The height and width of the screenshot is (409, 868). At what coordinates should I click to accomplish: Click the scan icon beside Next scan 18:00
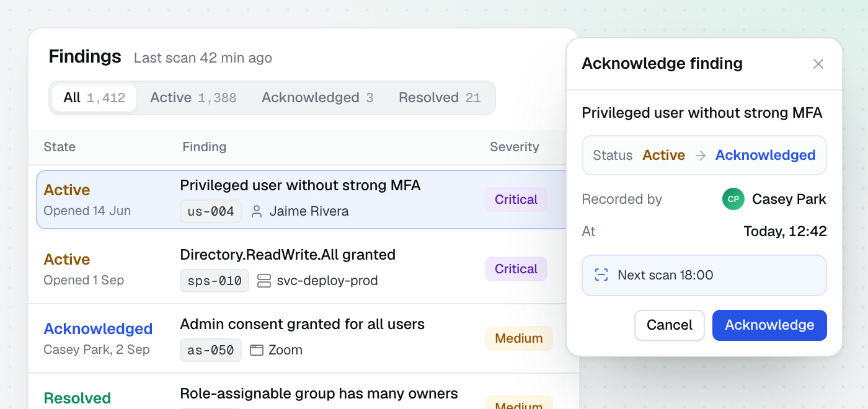601,275
